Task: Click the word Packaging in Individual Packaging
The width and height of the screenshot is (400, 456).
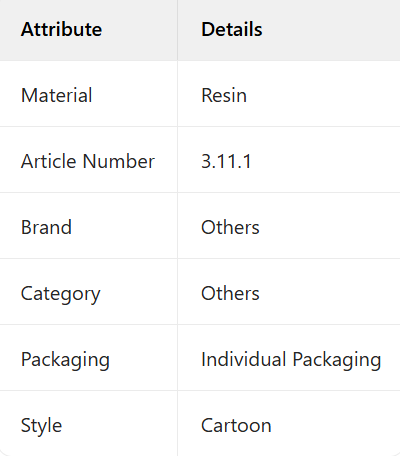Action: point(337,360)
